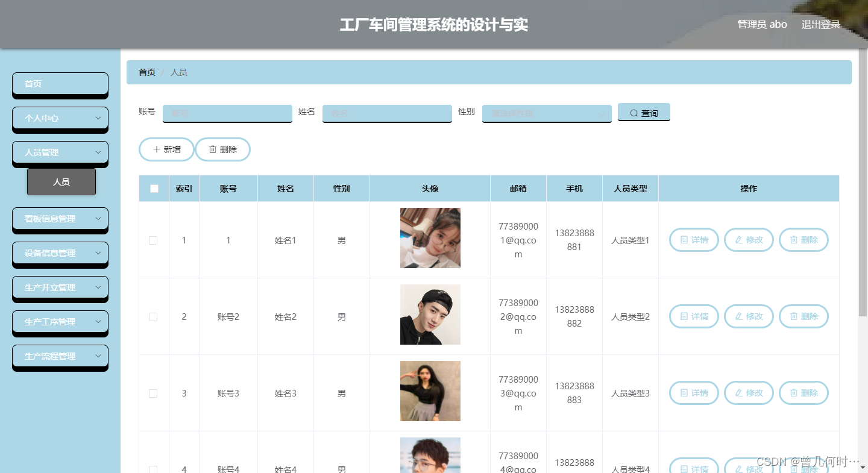The height and width of the screenshot is (473, 868).
Task: Click 退出登录 in the top right
Action: tap(820, 24)
